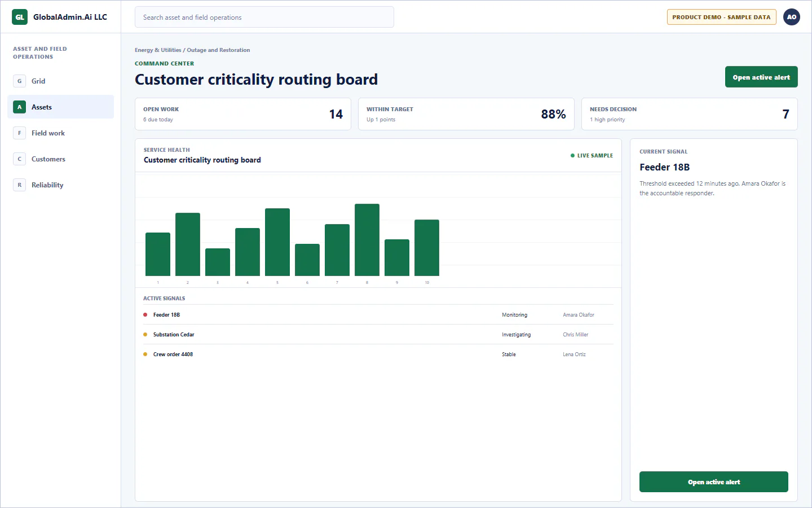Open the Needs Decision card showing 7
The image size is (812, 508).
click(x=690, y=114)
